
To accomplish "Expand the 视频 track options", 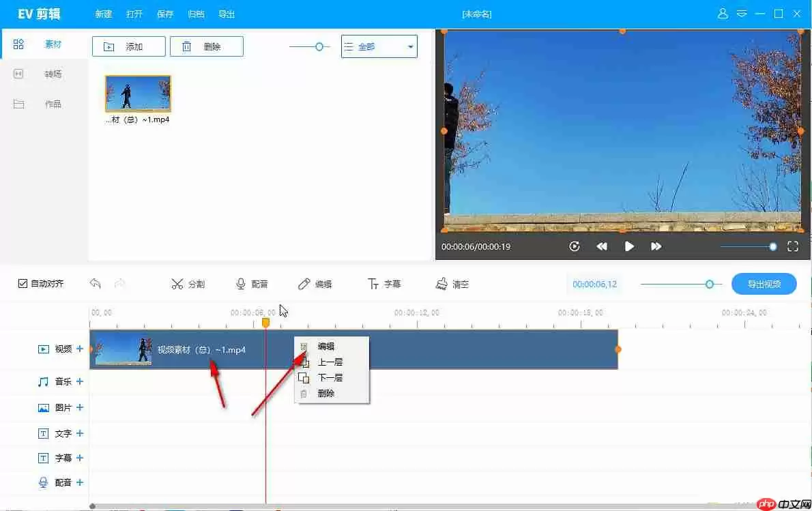I will click(80, 349).
